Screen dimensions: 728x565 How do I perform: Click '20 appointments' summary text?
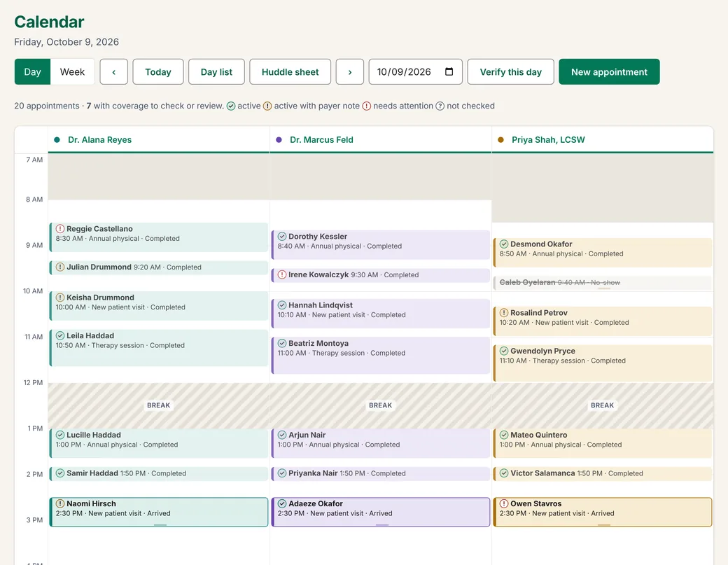[46, 106]
